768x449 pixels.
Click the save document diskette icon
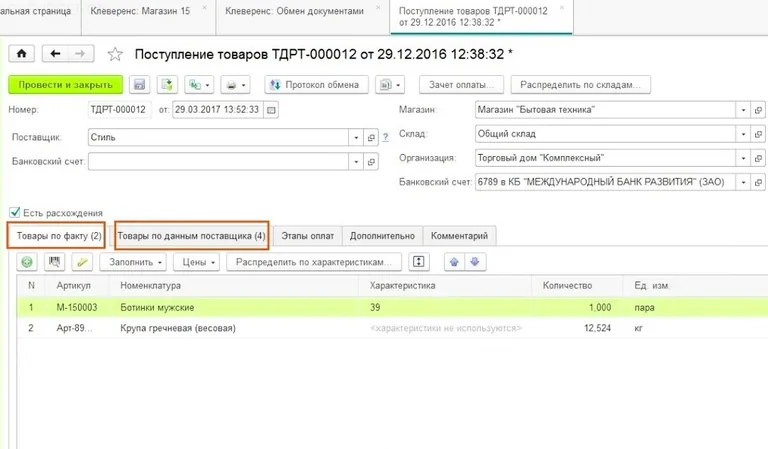(139, 85)
